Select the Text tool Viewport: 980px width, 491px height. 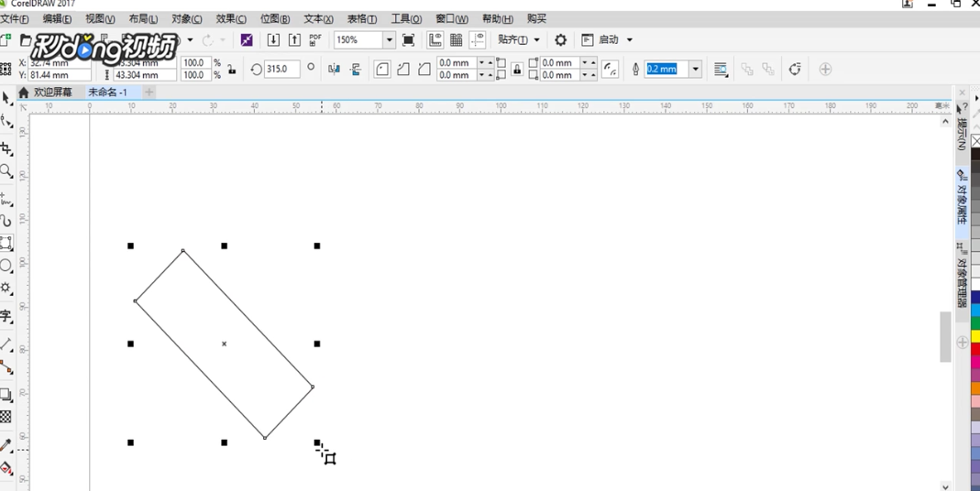[6, 316]
